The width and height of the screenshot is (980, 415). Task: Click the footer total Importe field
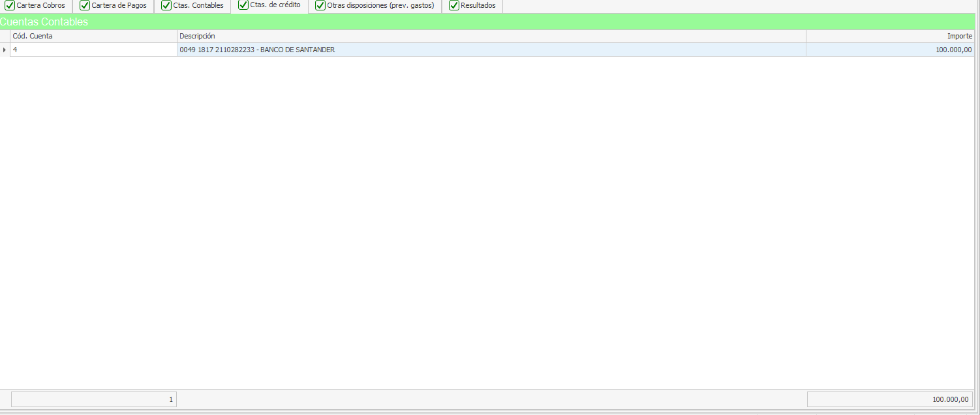890,399
